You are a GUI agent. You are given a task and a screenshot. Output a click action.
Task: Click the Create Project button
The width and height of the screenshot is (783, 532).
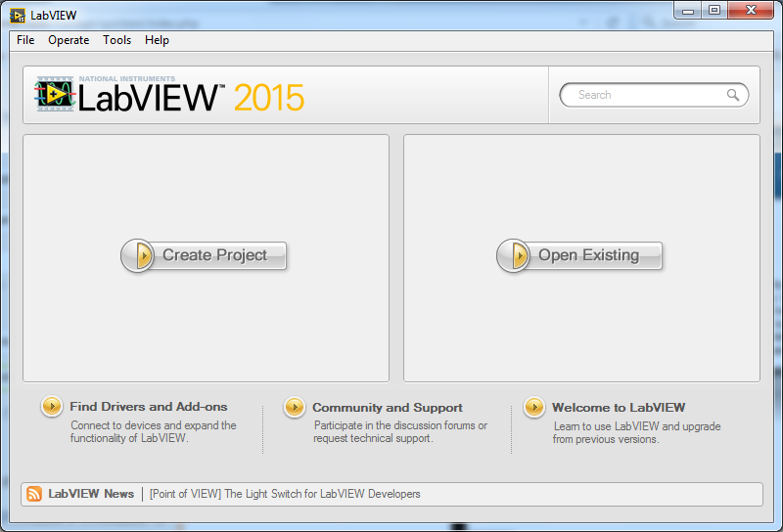(204, 255)
